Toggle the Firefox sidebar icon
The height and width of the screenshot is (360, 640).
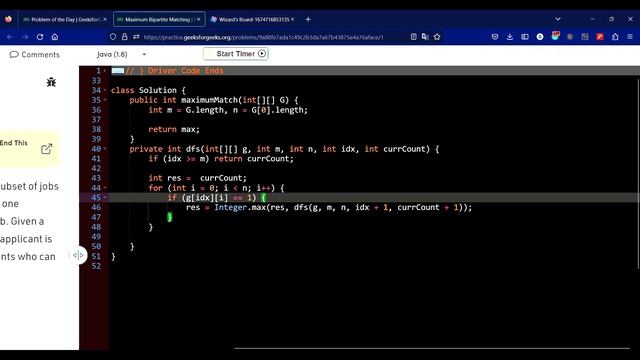pos(525,37)
